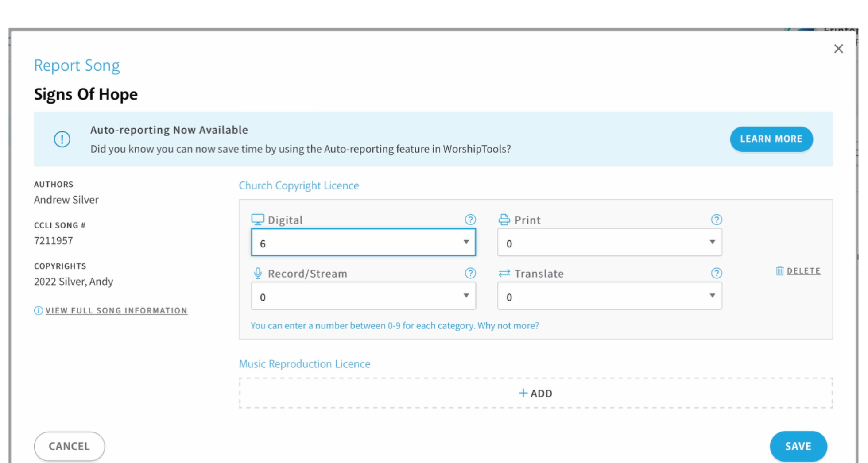Click the microphone icon beside Record/Stream
The width and height of the screenshot is (868, 463).
pos(257,273)
